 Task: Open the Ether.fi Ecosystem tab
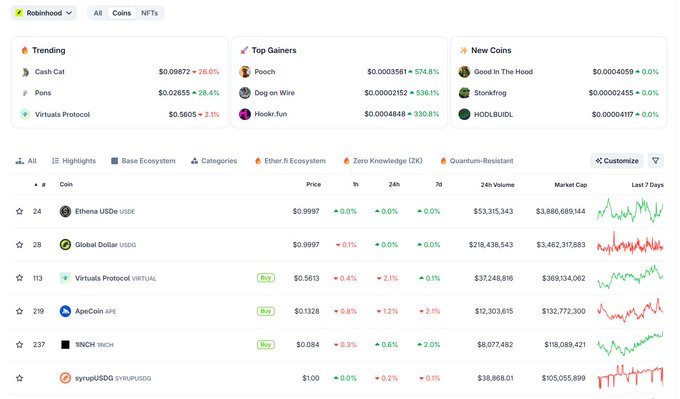(x=290, y=161)
